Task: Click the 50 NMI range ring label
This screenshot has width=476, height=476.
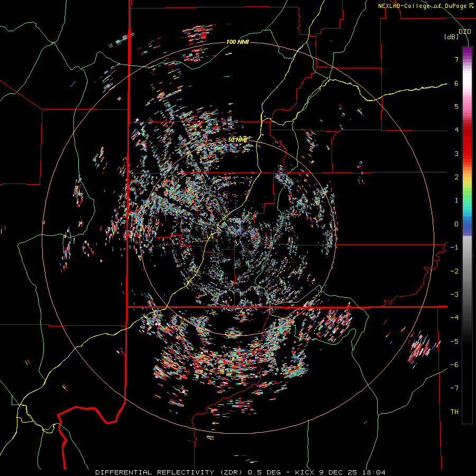Action: (x=237, y=140)
